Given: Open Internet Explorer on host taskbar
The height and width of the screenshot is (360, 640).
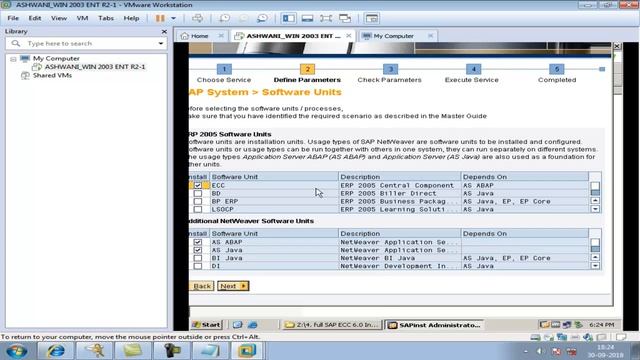Looking at the screenshot, I should click(56, 351).
